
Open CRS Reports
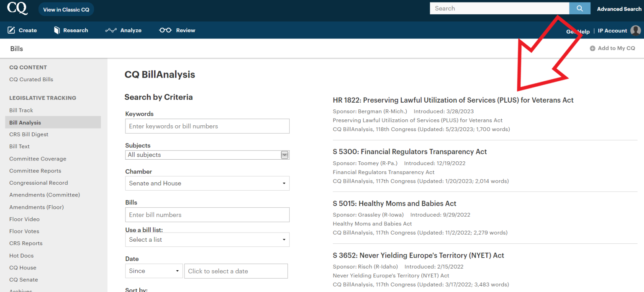[26, 243]
